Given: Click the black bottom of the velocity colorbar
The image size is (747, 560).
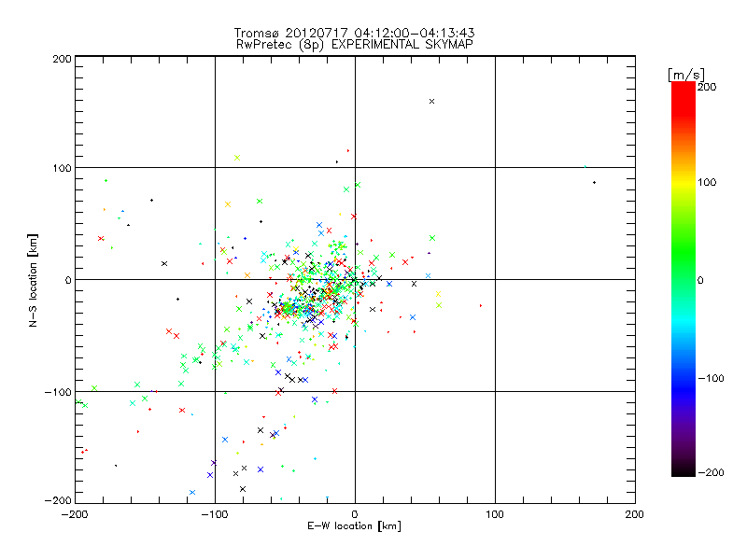Looking at the screenshot, I should click(x=684, y=469).
